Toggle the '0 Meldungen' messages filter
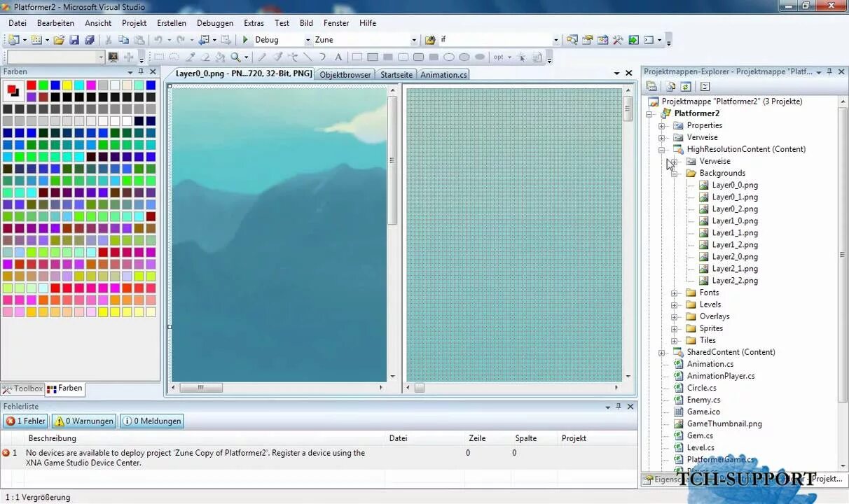This screenshot has height=504, width=849. click(152, 421)
